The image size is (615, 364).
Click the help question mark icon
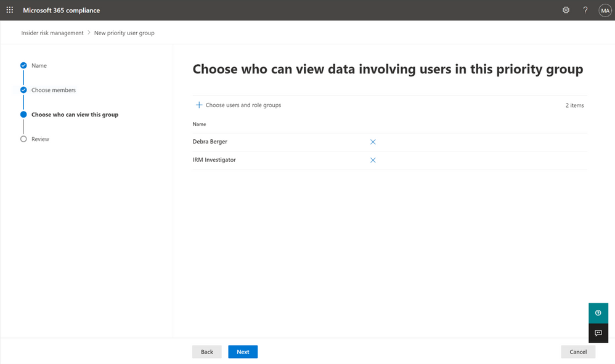585,10
